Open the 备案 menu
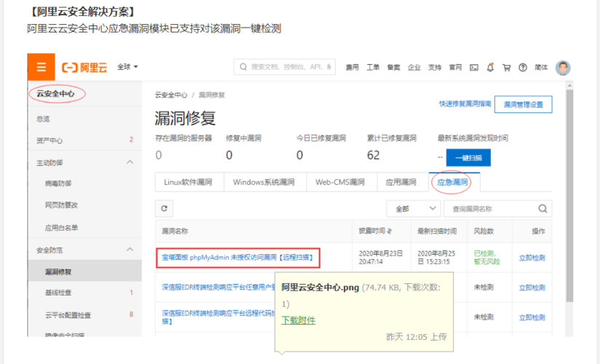 [x=393, y=68]
